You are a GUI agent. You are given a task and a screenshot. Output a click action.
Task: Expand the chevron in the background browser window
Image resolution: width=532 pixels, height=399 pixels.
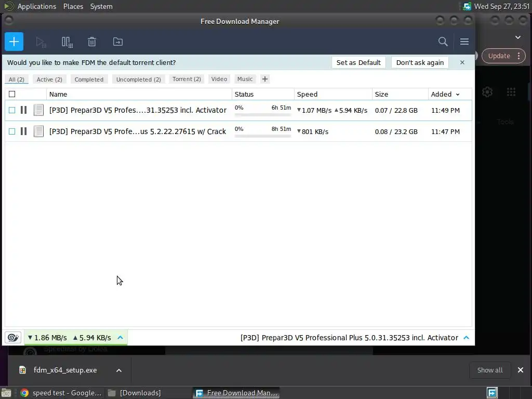(x=518, y=37)
